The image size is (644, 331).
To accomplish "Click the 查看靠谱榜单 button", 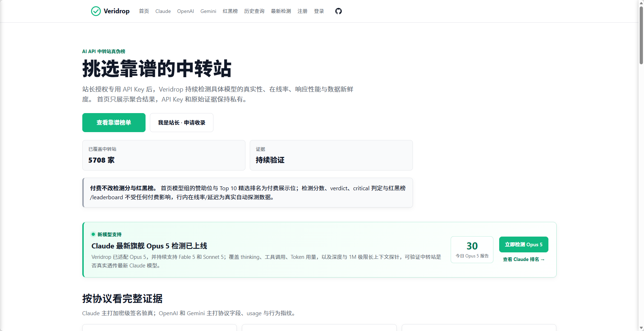I will (114, 122).
